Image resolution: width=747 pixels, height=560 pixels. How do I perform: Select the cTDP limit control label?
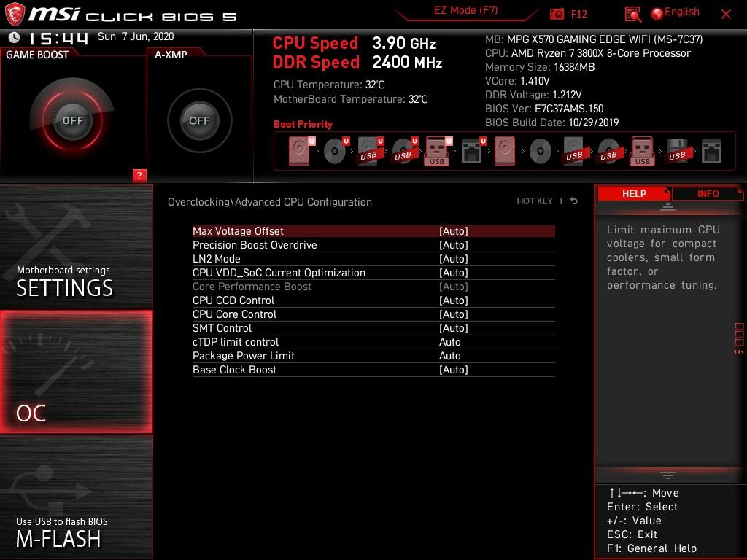(236, 342)
